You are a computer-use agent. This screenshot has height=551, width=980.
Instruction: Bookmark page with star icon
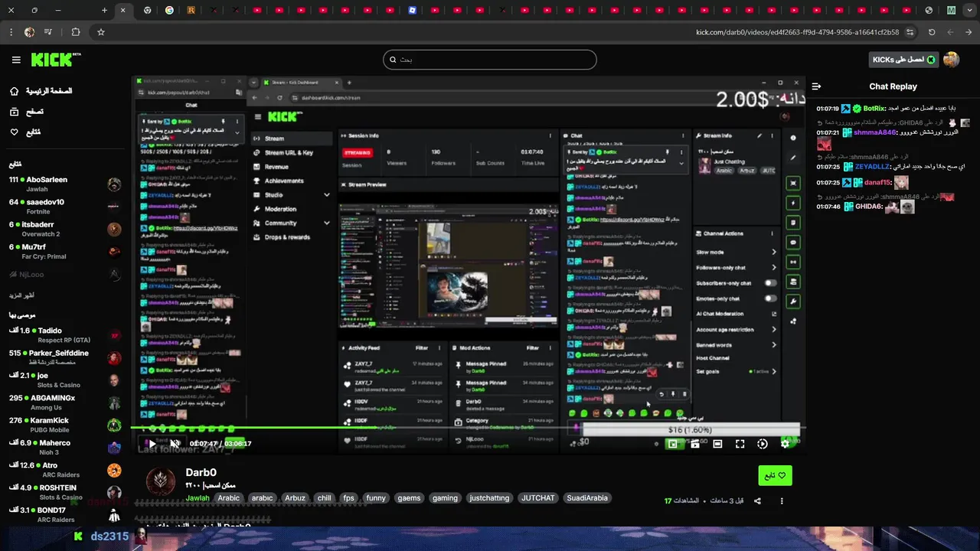pyautogui.click(x=100, y=32)
